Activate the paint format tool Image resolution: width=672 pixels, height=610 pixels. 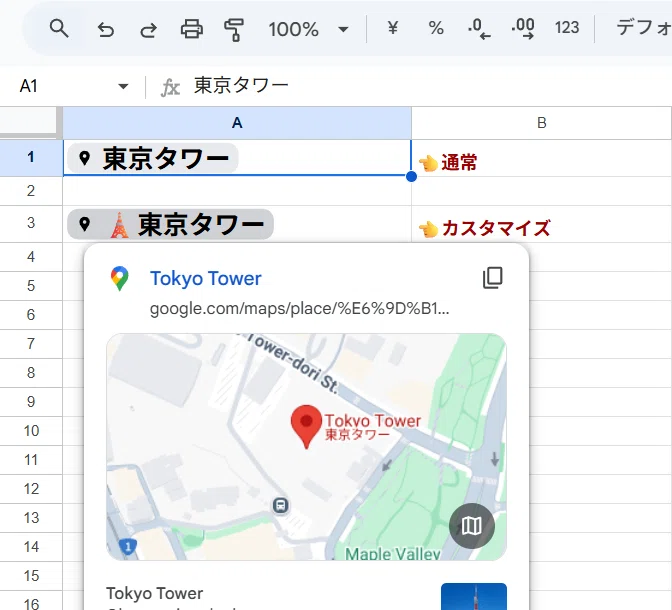pyautogui.click(x=234, y=30)
